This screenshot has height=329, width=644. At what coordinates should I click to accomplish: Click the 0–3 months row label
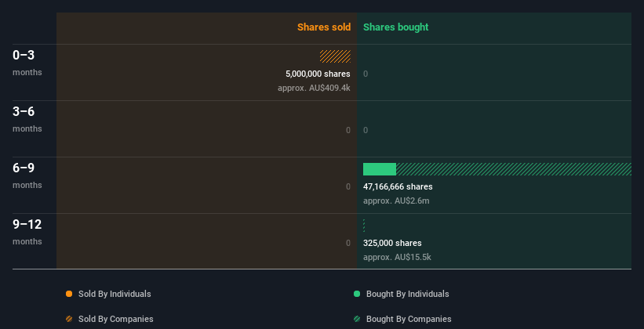click(x=27, y=63)
